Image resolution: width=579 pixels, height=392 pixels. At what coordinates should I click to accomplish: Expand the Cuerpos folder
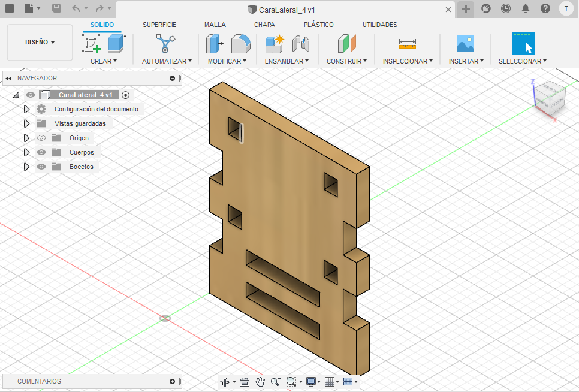click(x=26, y=152)
